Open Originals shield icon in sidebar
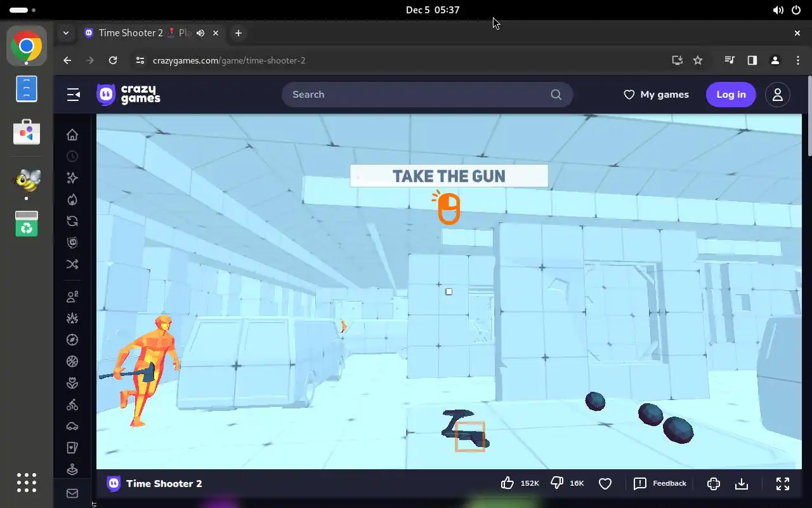Viewport: 812px width, 508px height. click(x=72, y=243)
